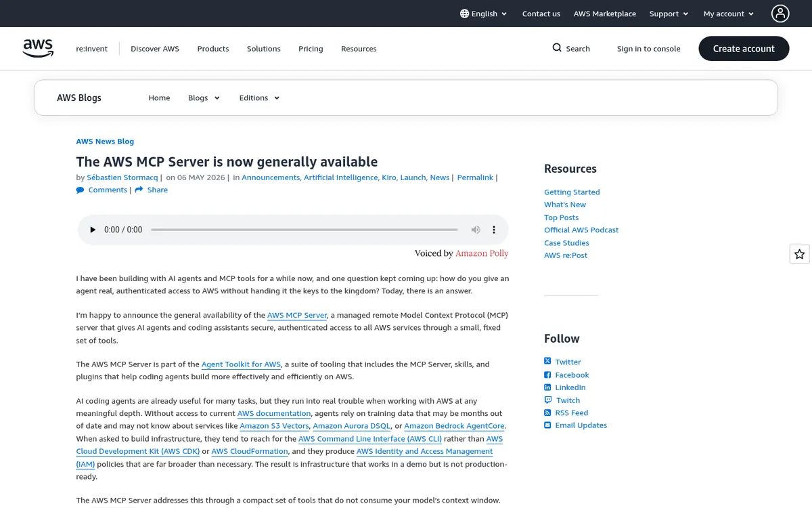Screen dimensions: 812x508
Task: Expand the Support dropdown
Action: point(669,14)
